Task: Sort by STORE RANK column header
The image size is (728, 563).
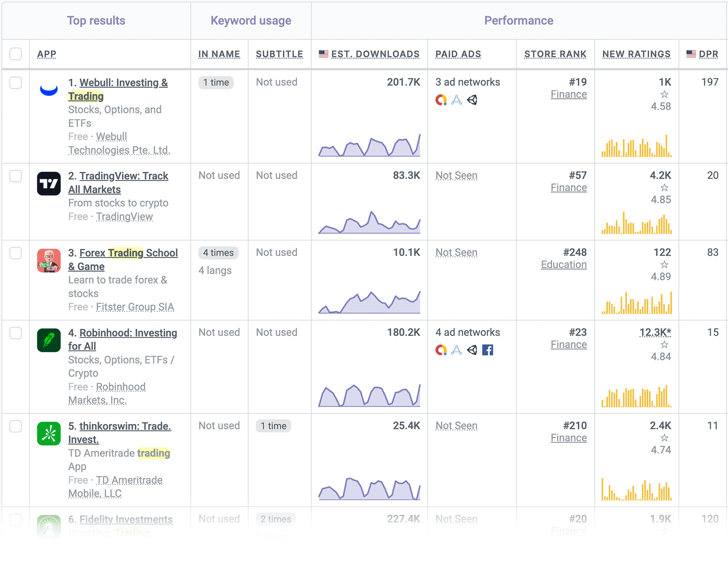Action: point(555,54)
